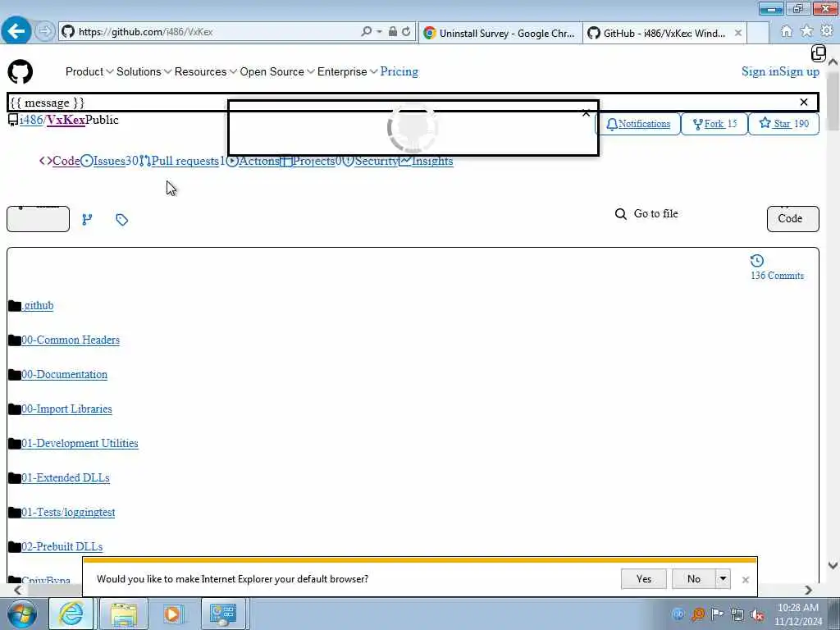Viewport: 840px width, 630px height.
Task: Open the IE Home icon
Action: click(786, 32)
